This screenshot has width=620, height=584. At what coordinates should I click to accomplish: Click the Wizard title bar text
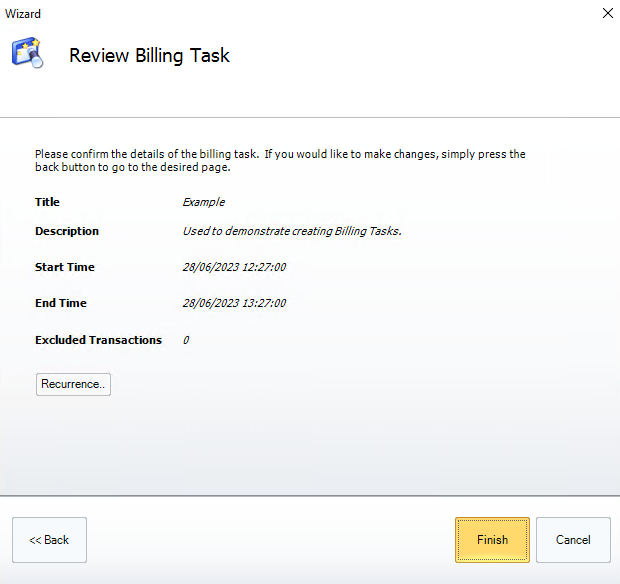24,14
